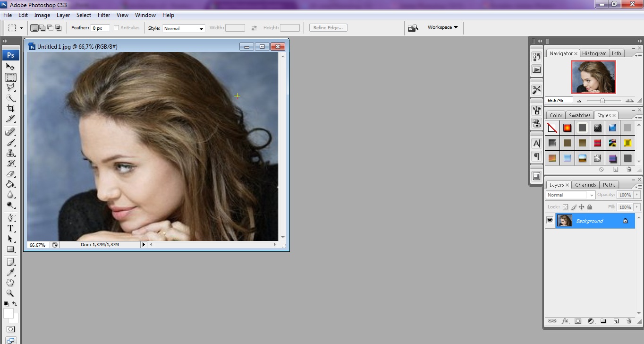The image size is (644, 344).
Task: Select the Blur tool
Action: pyautogui.click(x=10, y=194)
